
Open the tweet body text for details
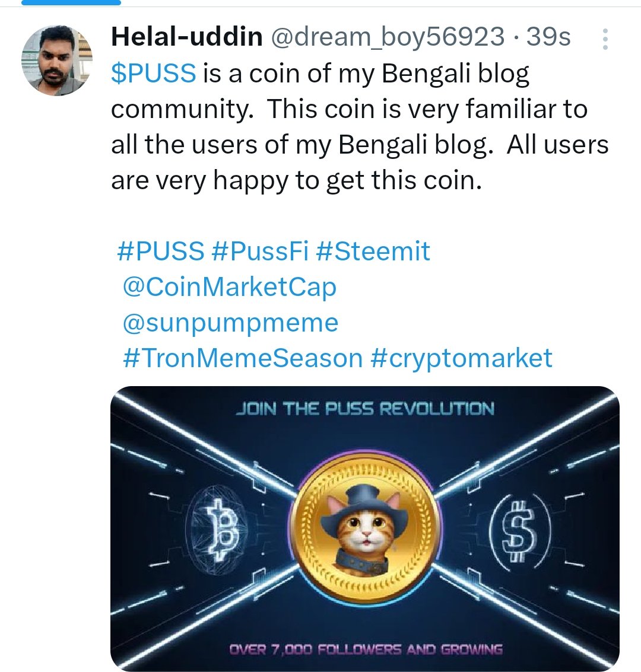[360, 127]
